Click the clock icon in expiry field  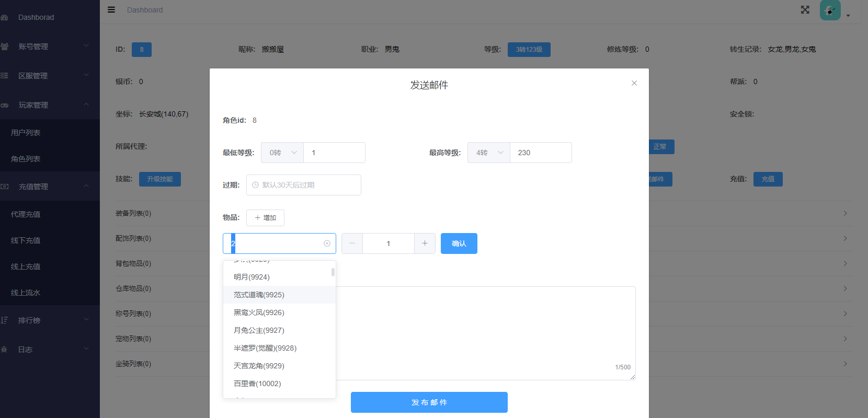pos(256,185)
